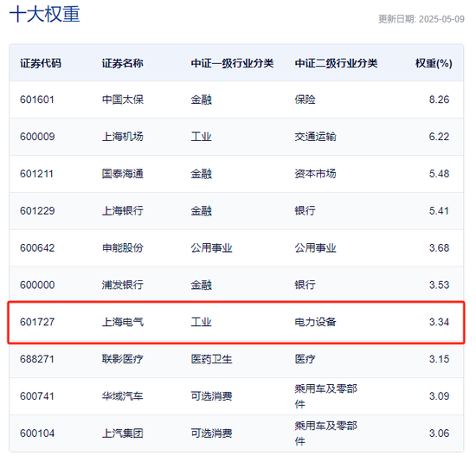Click 保险 in the 中国太保 row
Viewport: 476px width, 462px height.
coord(306,99)
